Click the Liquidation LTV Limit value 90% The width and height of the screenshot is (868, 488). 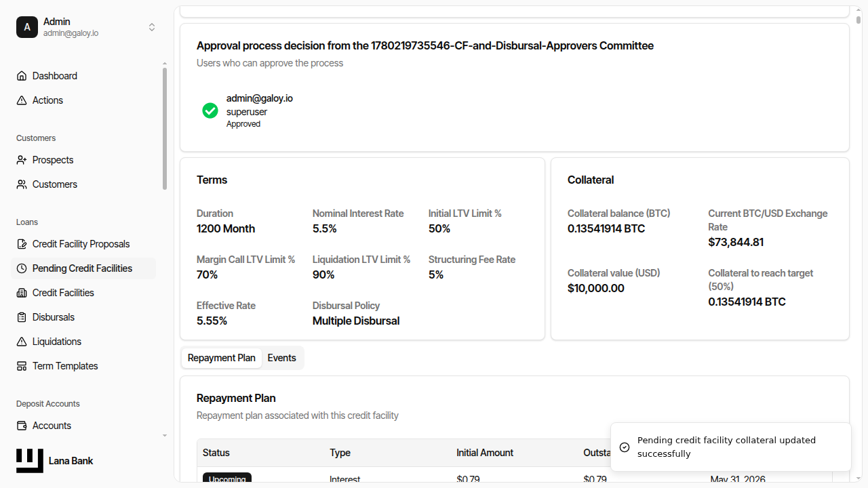pos(323,275)
